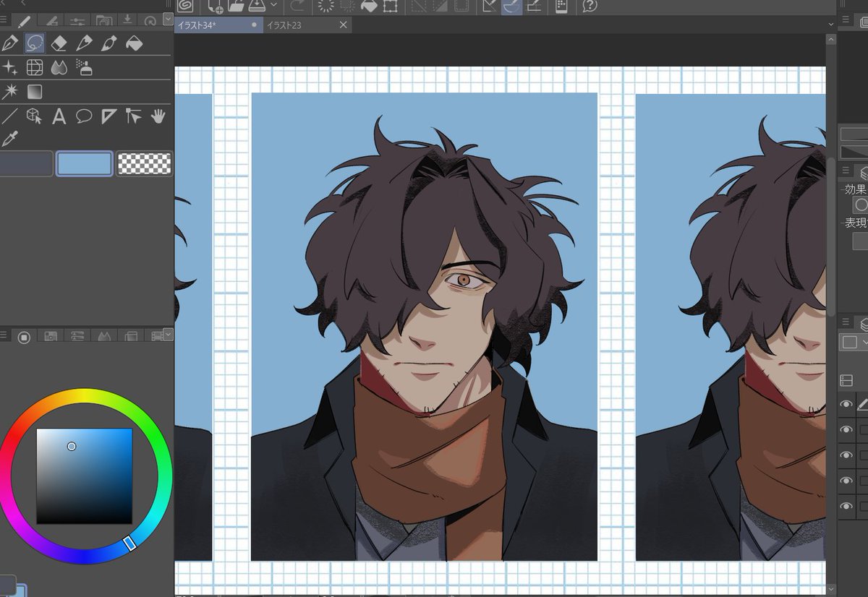Select the Ruler triangle tool
This screenshot has width=868, height=597.
109,116
